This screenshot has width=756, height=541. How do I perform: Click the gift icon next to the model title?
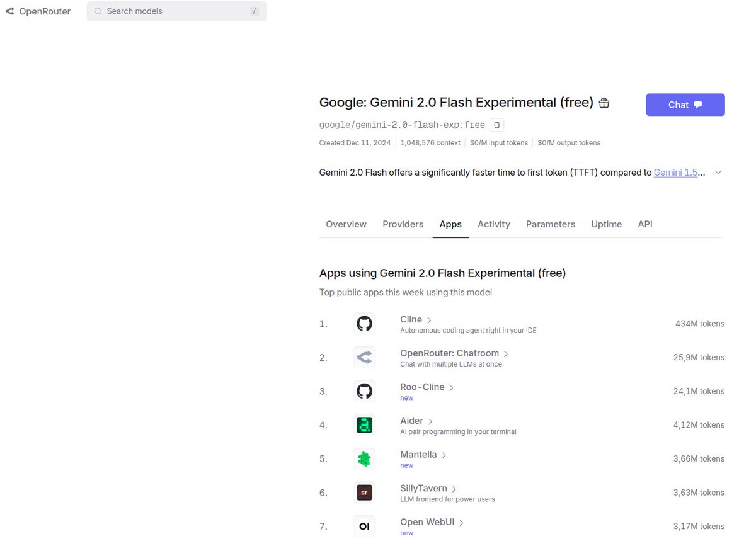click(604, 102)
